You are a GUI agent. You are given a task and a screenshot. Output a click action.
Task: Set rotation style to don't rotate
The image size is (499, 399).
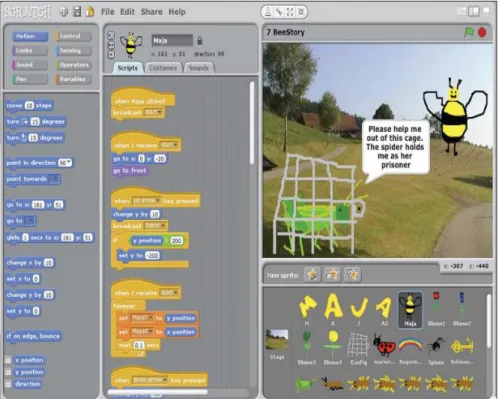click(x=111, y=54)
